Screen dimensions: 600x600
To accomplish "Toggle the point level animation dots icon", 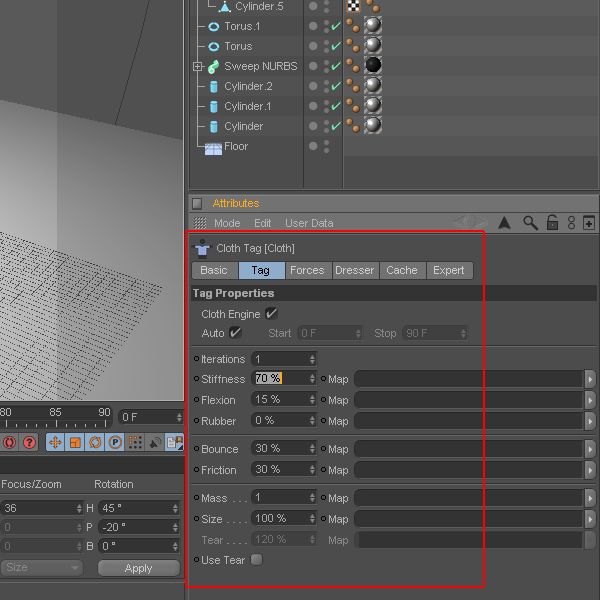I will coord(135,443).
